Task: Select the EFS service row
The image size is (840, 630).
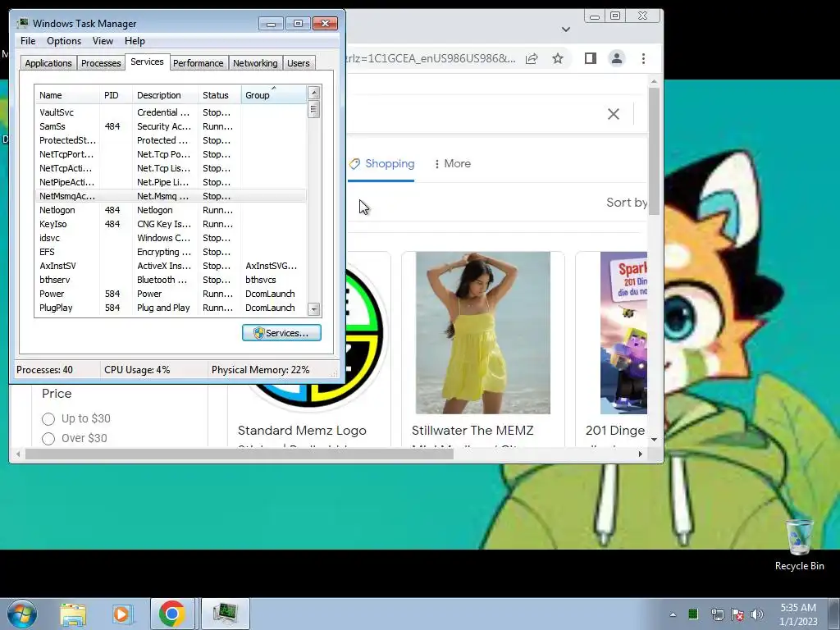Action: [x=171, y=252]
